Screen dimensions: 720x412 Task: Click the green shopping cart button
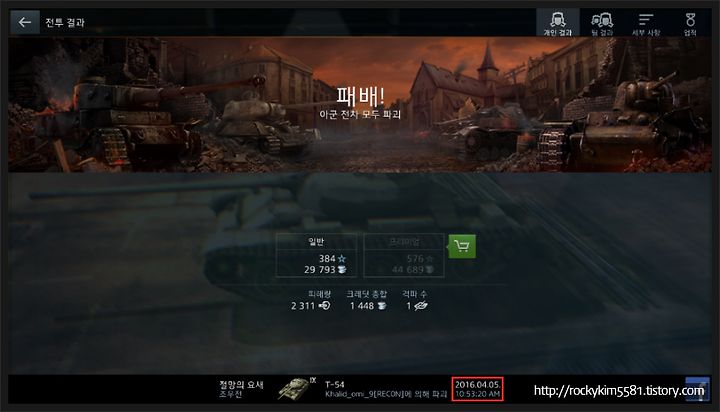461,246
